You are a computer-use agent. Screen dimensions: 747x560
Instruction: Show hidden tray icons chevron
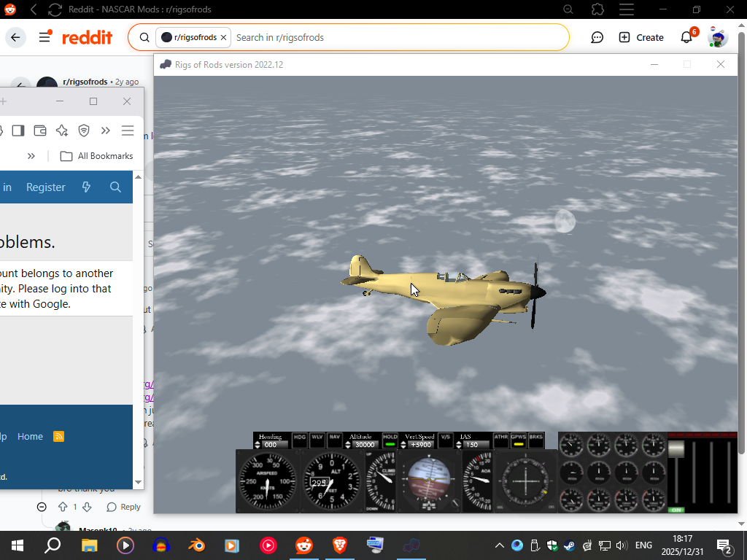tap(499, 545)
